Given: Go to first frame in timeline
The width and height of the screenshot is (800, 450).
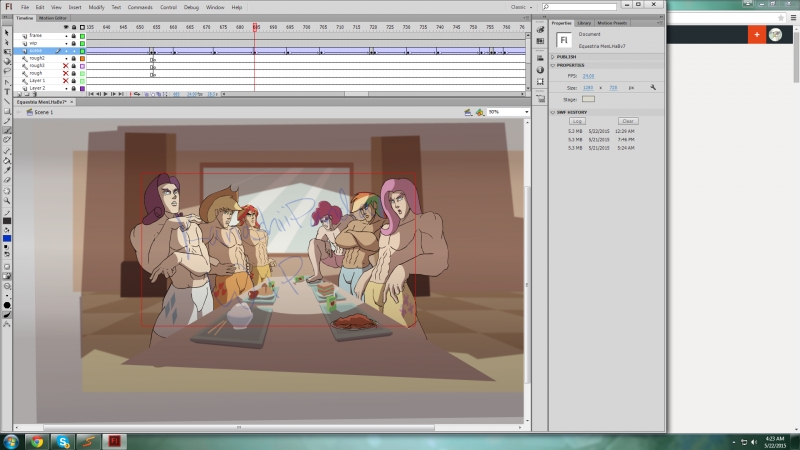Looking at the screenshot, I should (x=91, y=94).
